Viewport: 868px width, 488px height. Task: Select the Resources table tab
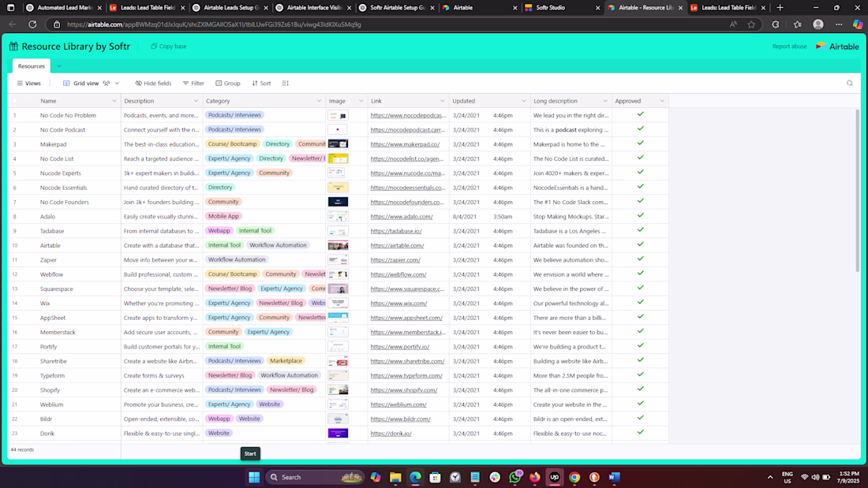(x=31, y=66)
